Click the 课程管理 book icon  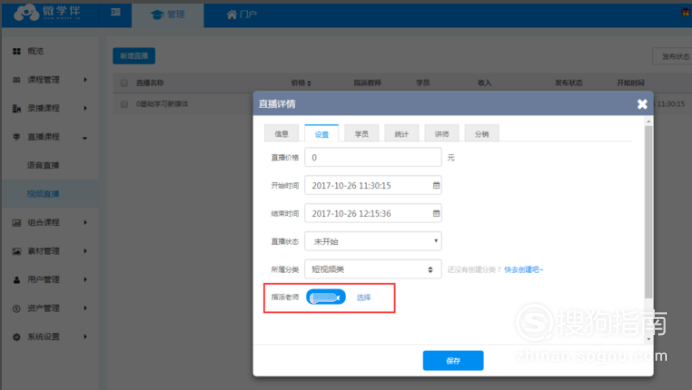coord(17,80)
